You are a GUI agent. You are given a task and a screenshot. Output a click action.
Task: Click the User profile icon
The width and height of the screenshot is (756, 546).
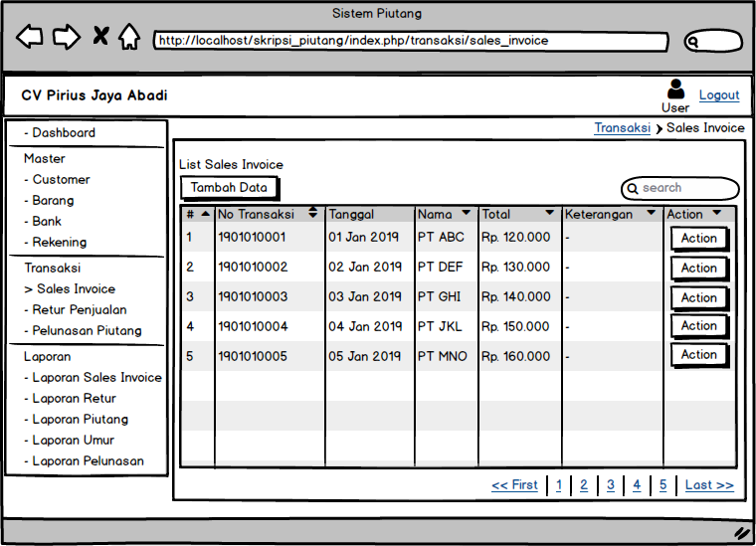point(675,89)
